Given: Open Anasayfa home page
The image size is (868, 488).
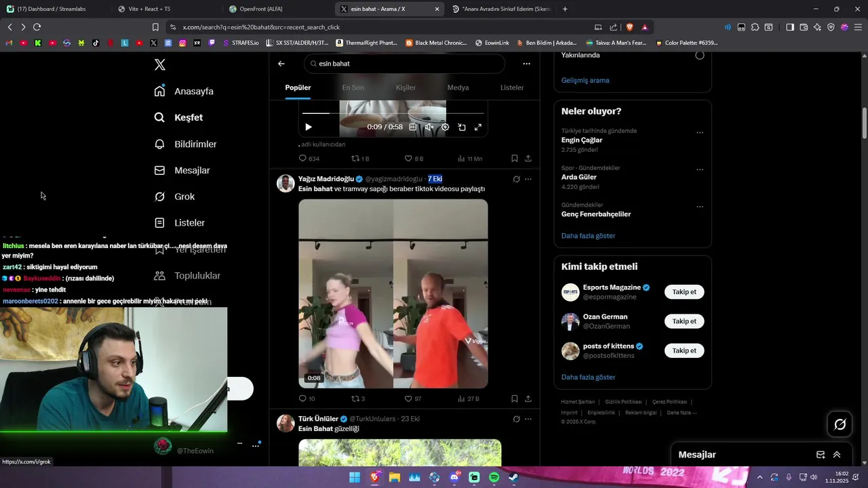Looking at the screenshot, I should click(184, 91).
